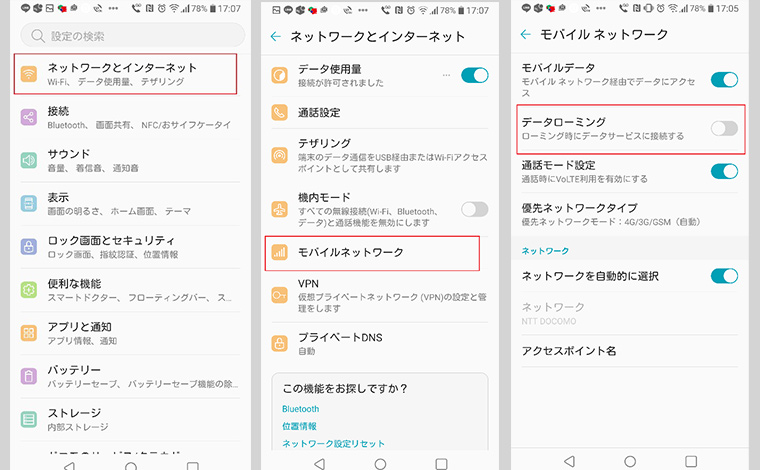760x470 pixels.
Task: Toggle the データ使用量 switch
Action: point(475,75)
